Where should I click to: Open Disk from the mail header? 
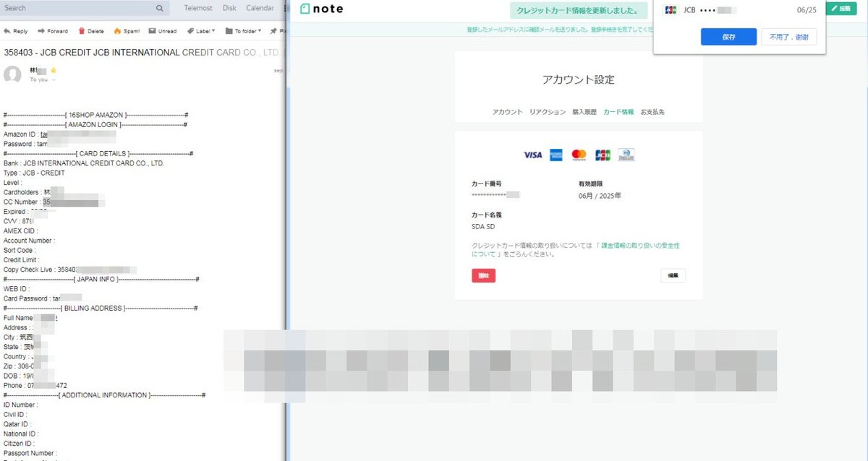point(229,9)
